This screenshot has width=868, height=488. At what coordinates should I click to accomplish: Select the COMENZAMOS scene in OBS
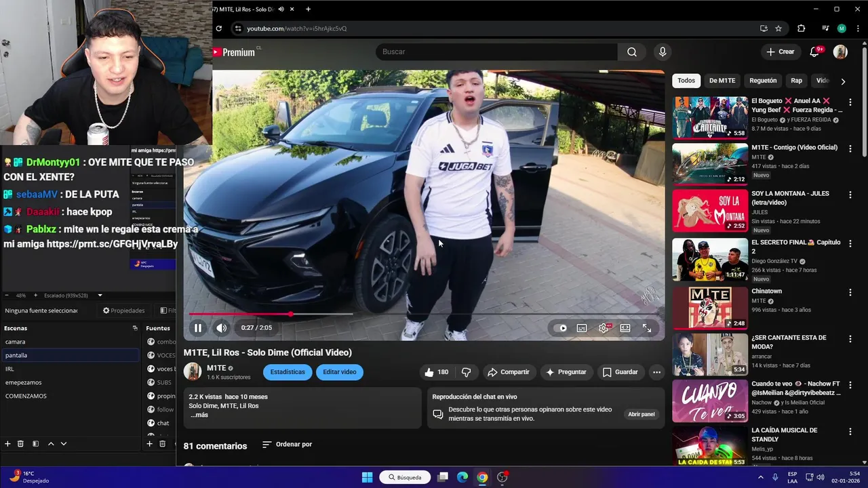coord(70,396)
